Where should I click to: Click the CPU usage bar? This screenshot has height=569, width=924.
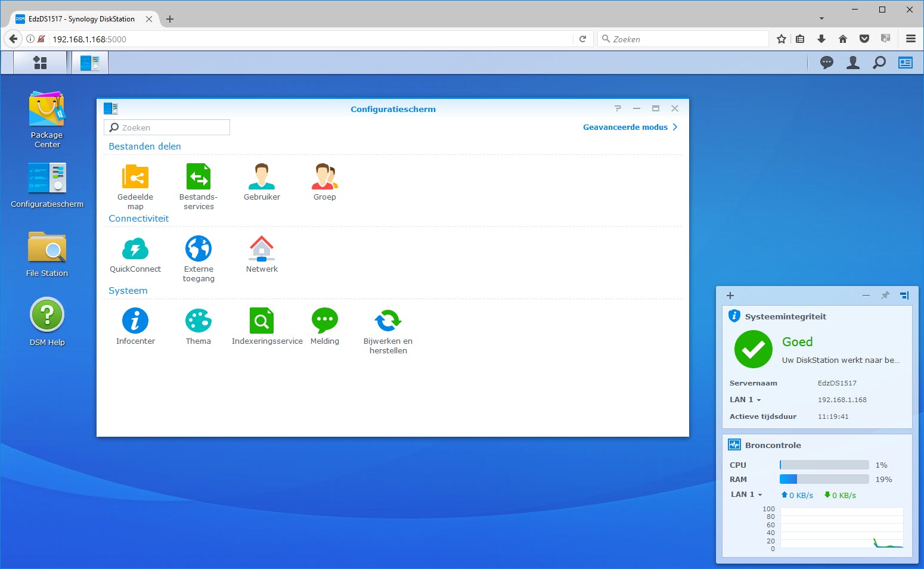coord(824,465)
